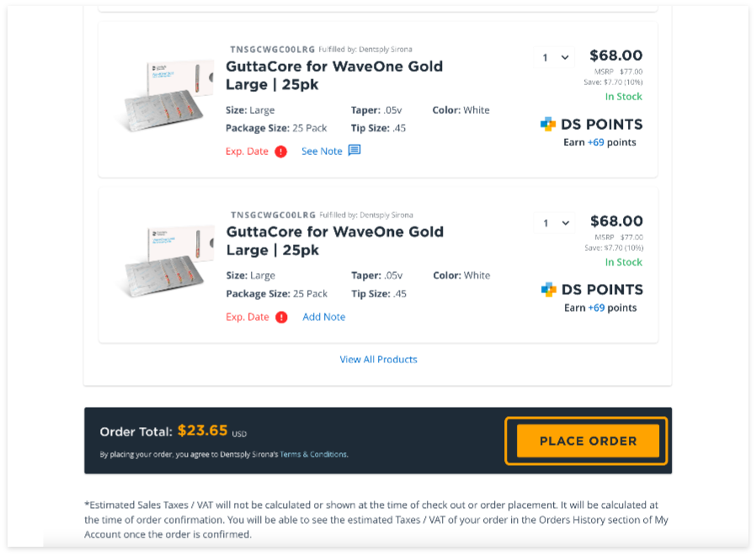Image resolution: width=756 pixels, height=556 pixels.
Task: Open the View All Products link
Action: (x=378, y=359)
